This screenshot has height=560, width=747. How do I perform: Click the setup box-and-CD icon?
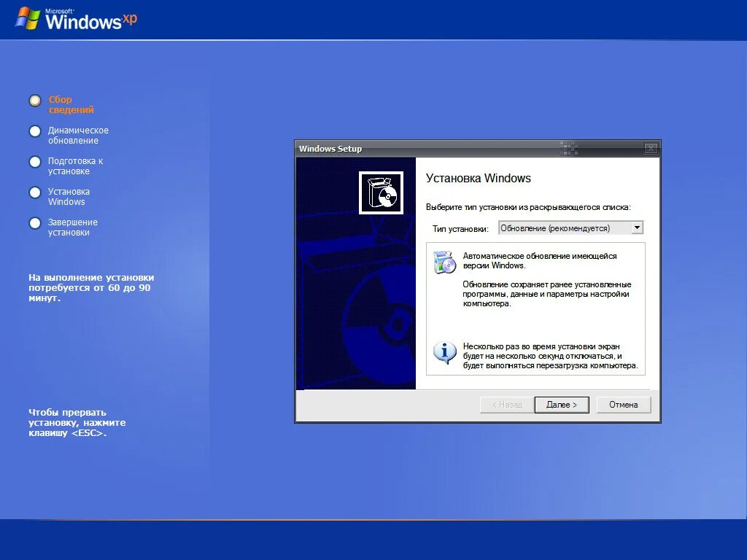coord(381,192)
